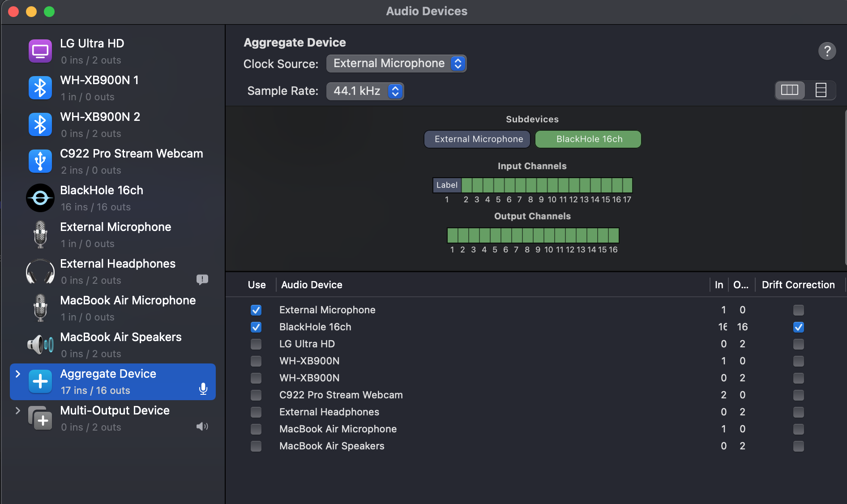This screenshot has width=847, height=504.
Task: Disable Drift Correction for BlackHole 16ch
Action: [x=799, y=327]
